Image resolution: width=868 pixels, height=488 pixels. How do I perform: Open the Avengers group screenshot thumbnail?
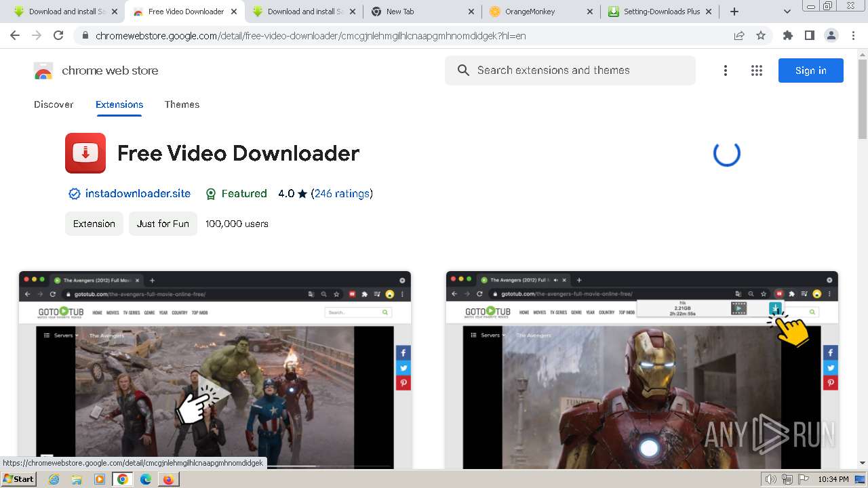(215, 369)
